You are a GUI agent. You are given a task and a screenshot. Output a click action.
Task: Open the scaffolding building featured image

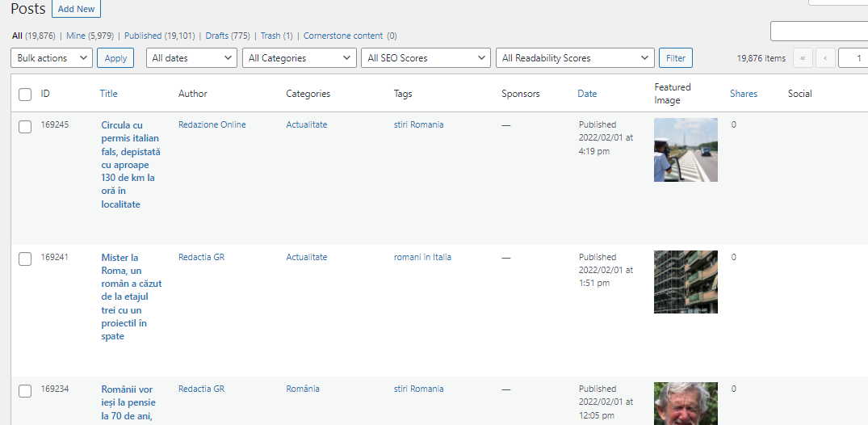click(x=686, y=282)
